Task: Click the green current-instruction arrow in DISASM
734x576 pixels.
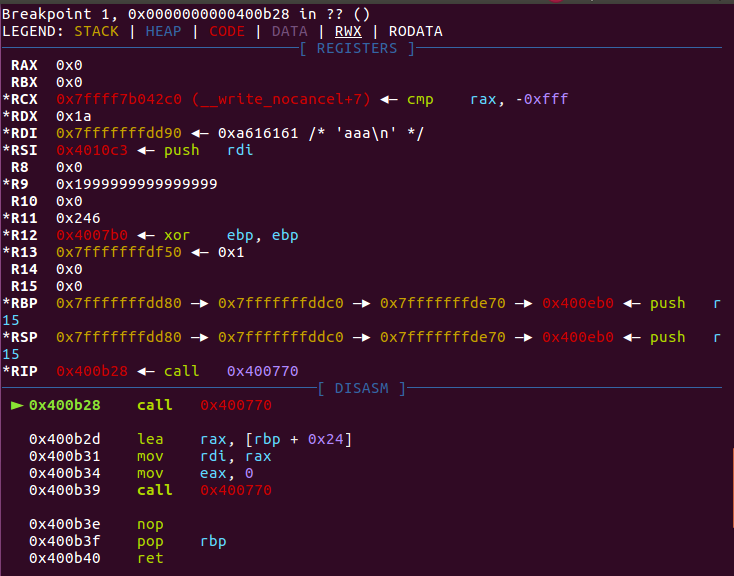Action: click(x=17, y=405)
